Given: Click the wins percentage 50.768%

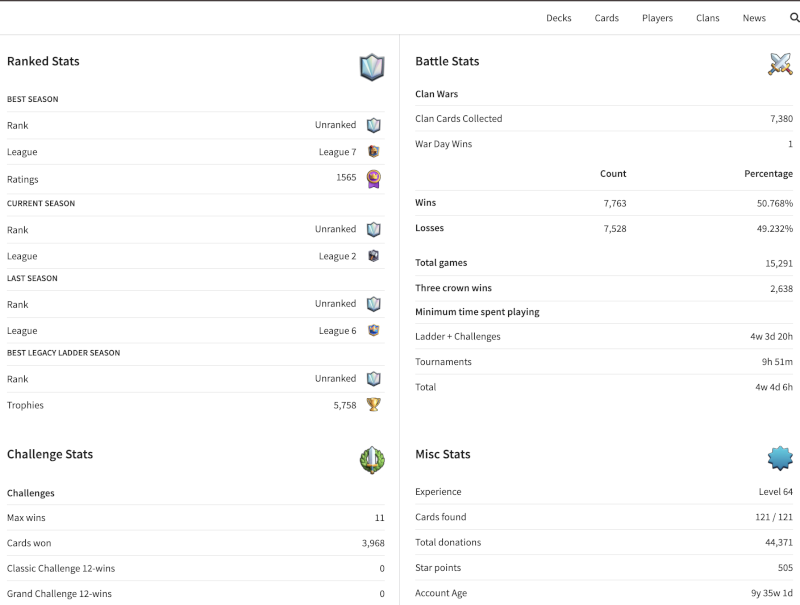Looking at the screenshot, I should [x=775, y=204].
